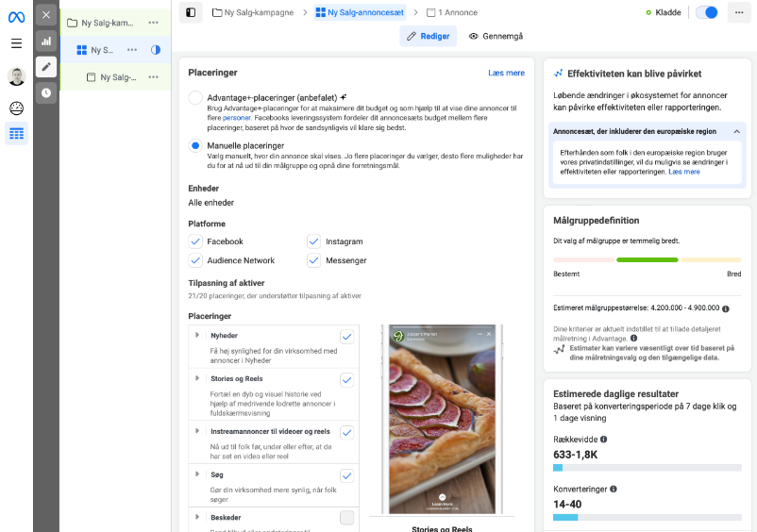Click the estimate trend icon beside Estimater
Viewport: 757px width, 532px height.
pos(559,349)
